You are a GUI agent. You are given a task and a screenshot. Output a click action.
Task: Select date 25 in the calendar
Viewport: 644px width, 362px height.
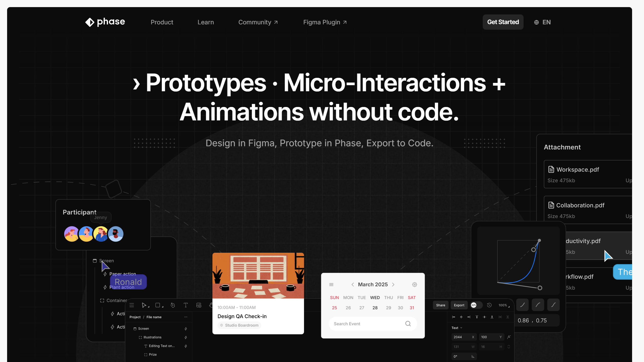[334, 308]
